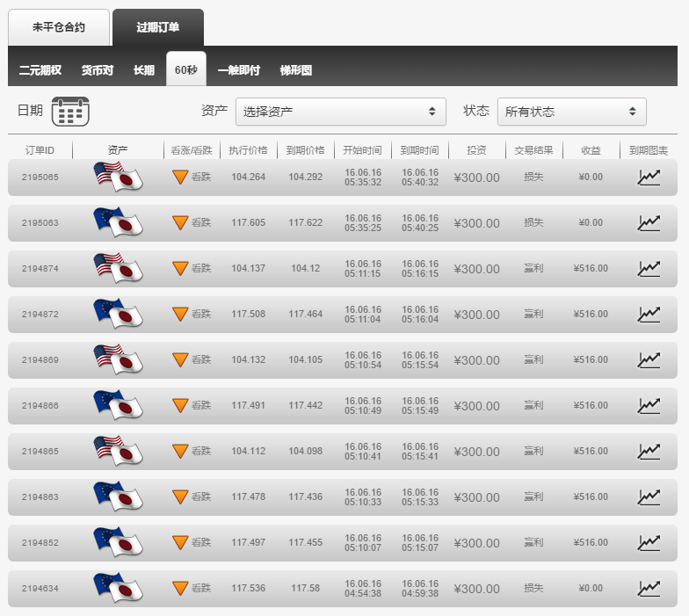Open expiry chart for order 2194874
Image resolution: width=689 pixels, height=616 pixels.
pos(649,269)
